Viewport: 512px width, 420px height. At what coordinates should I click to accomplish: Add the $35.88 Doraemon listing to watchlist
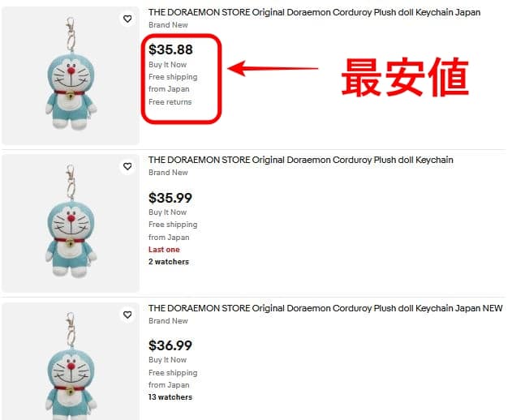pyautogui.click(x=127, y=19)
